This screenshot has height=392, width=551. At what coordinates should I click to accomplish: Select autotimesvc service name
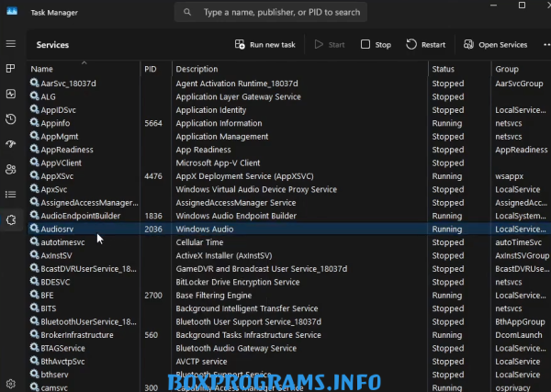coord(62,242)
